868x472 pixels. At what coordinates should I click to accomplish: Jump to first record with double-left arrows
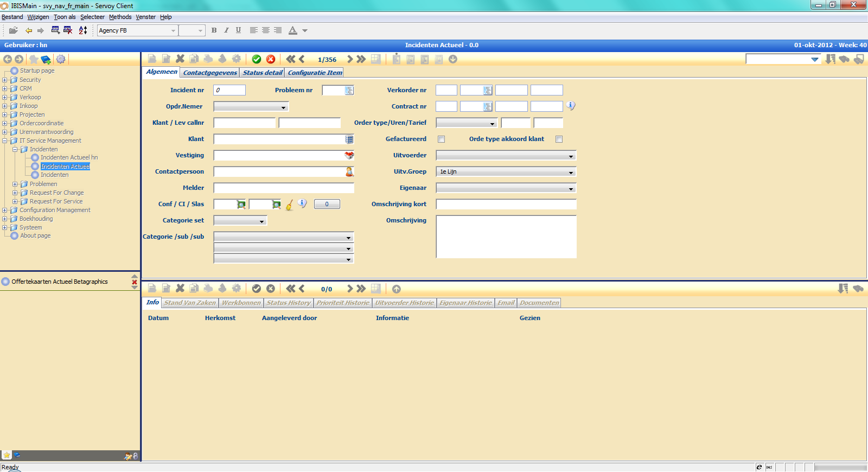[291, 59]
